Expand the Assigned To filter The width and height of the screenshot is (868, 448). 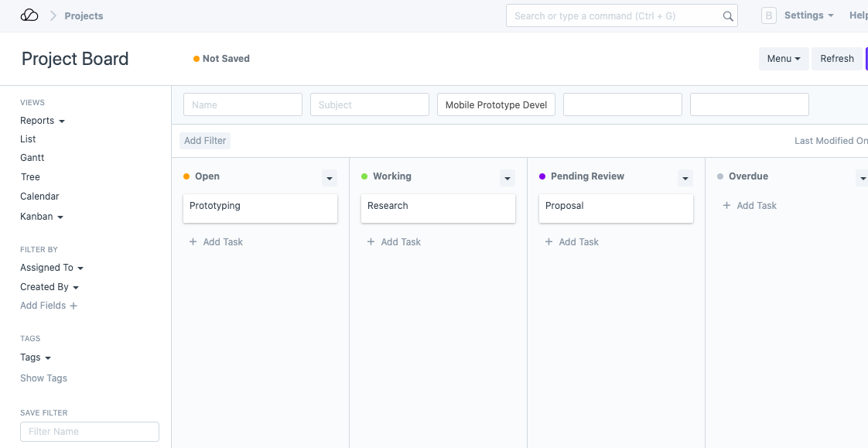(x=51, y=268)
